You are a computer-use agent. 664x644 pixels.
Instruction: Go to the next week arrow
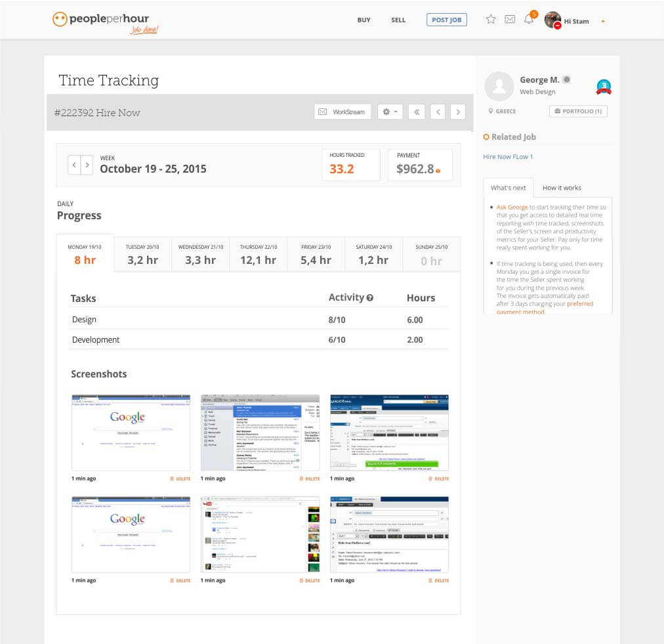click(x=87, y=165)
